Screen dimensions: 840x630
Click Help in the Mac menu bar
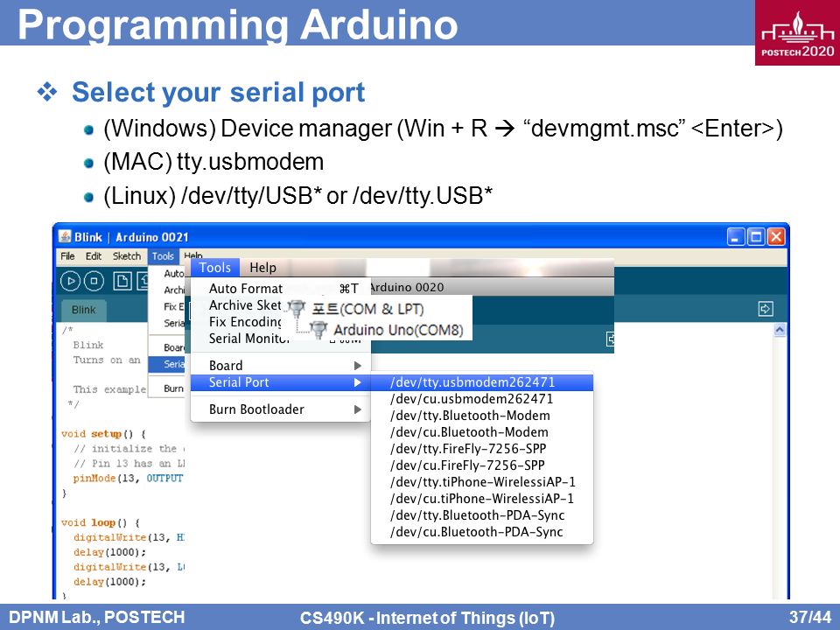(x=262, y=268)
